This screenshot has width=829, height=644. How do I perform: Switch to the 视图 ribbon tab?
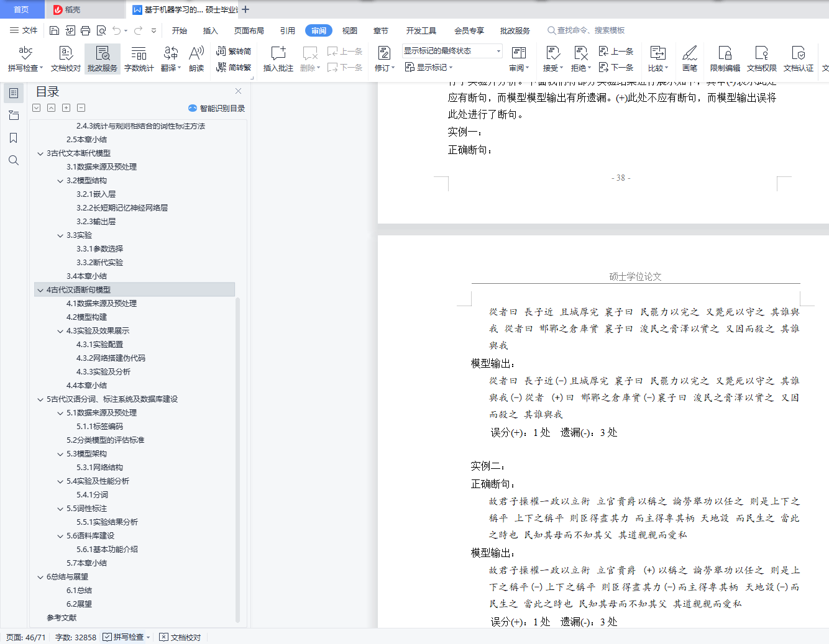[x=350, y=30]
